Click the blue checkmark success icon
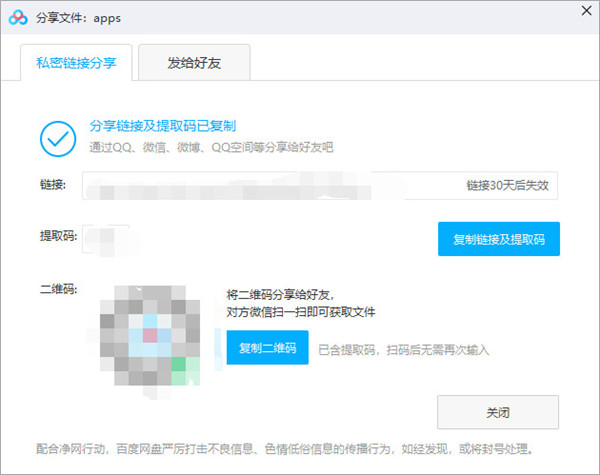 pos(58,139)
